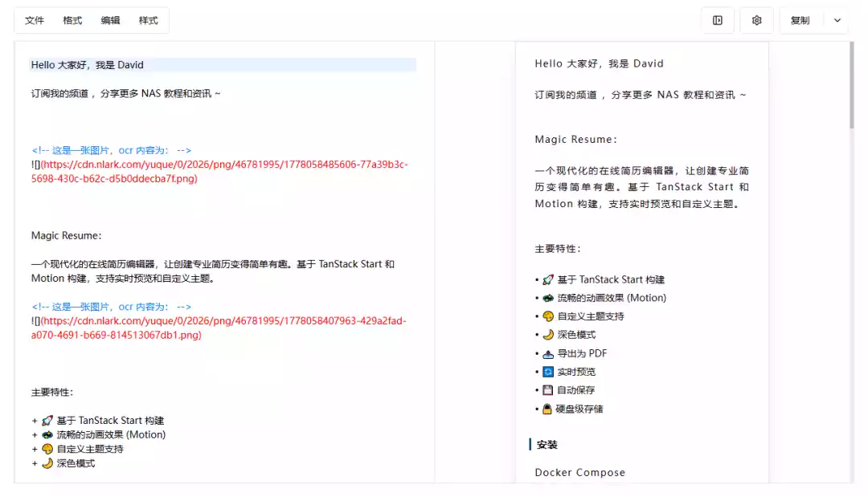Viewport: 868px width, 497px height.
Task: Click the 安装 section heading in preview
Action: [547, 445]
